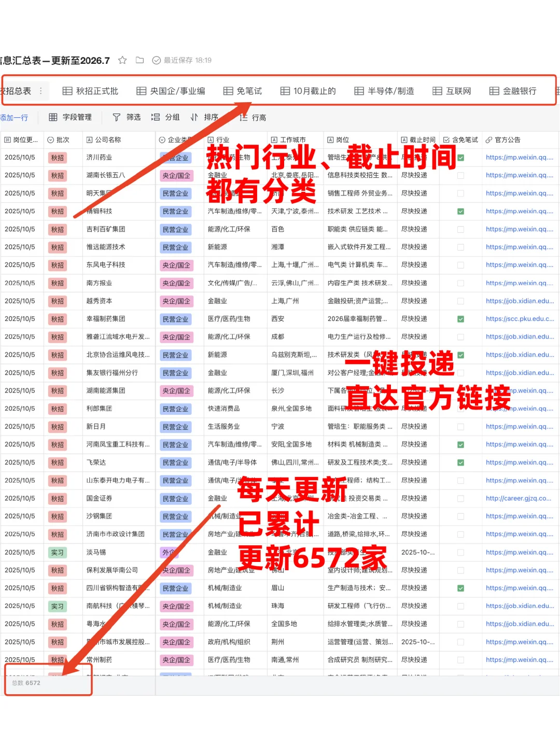Open the 秋招正式批 tab
Viewport: 560px width, 746px height.
[90, 91]
